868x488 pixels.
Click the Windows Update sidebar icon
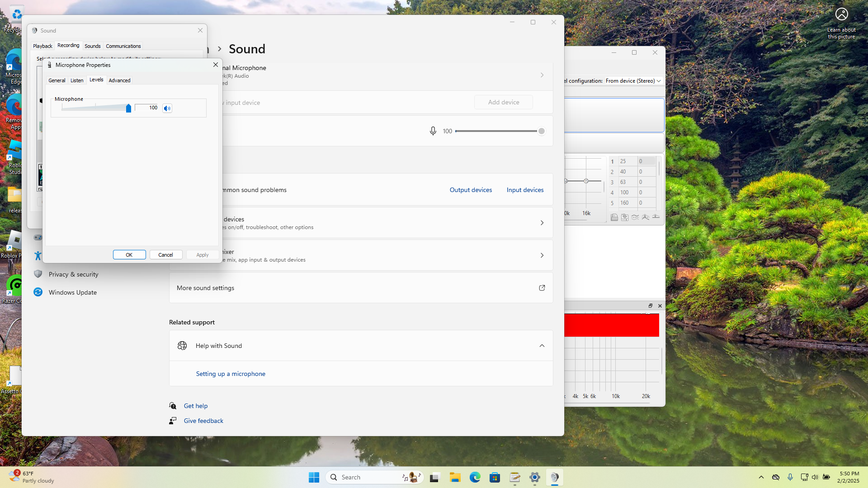38,292
